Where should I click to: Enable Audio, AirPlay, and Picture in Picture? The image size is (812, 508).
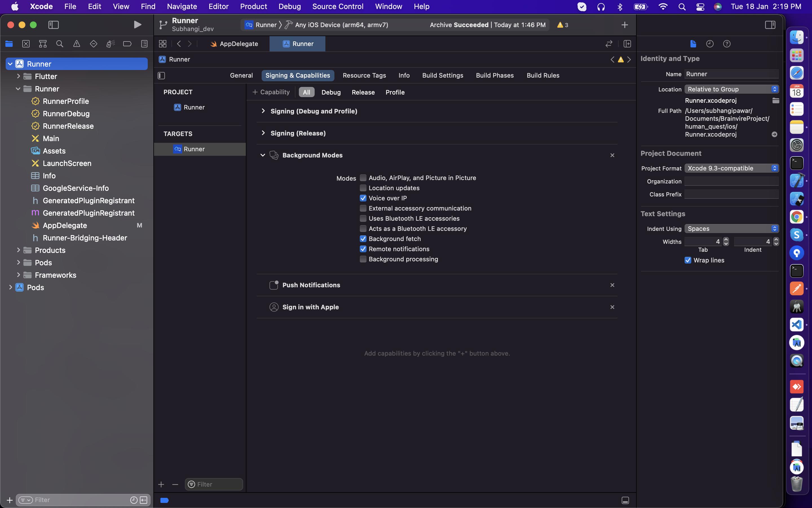363,178
